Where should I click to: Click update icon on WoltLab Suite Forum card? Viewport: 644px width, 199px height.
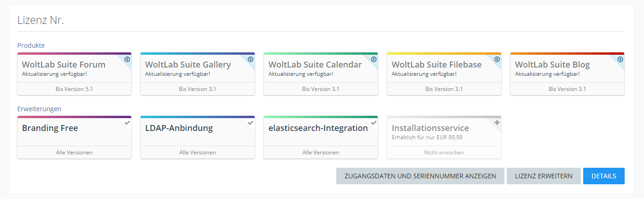[x=127, y=59]
